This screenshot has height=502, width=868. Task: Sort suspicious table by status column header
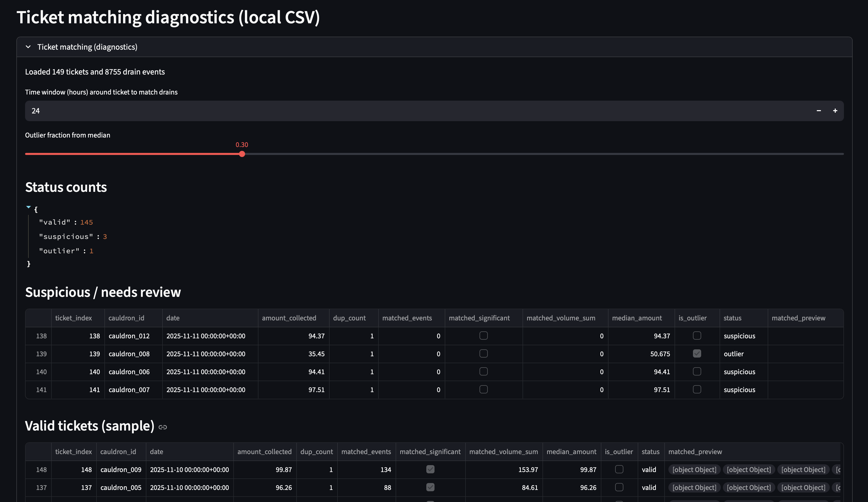point(732,318)
